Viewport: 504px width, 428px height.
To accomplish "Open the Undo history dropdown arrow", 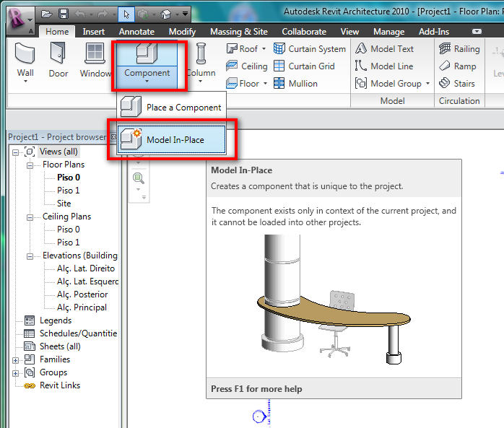I will click(91, 14).
